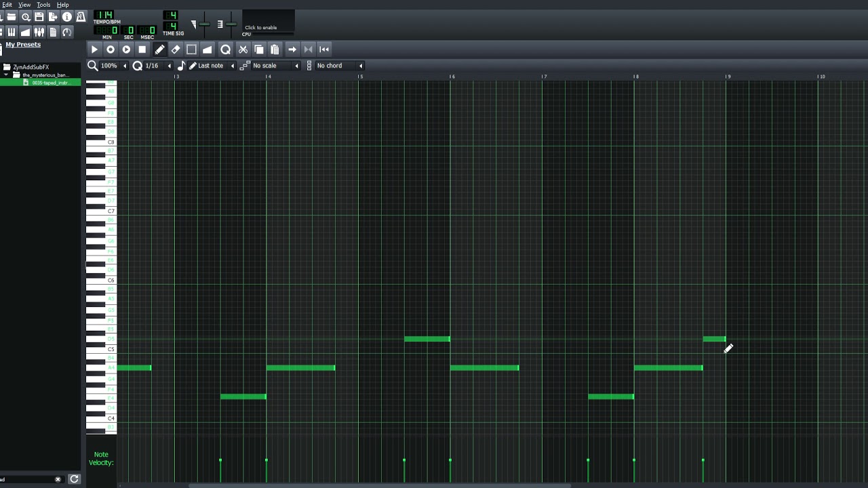
Task: Select the ZynAddSubFX folder
Action: click(31, 67)
